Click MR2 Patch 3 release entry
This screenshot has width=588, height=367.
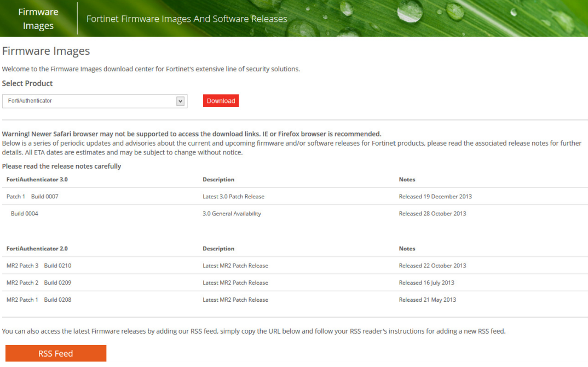click(22, 266)
